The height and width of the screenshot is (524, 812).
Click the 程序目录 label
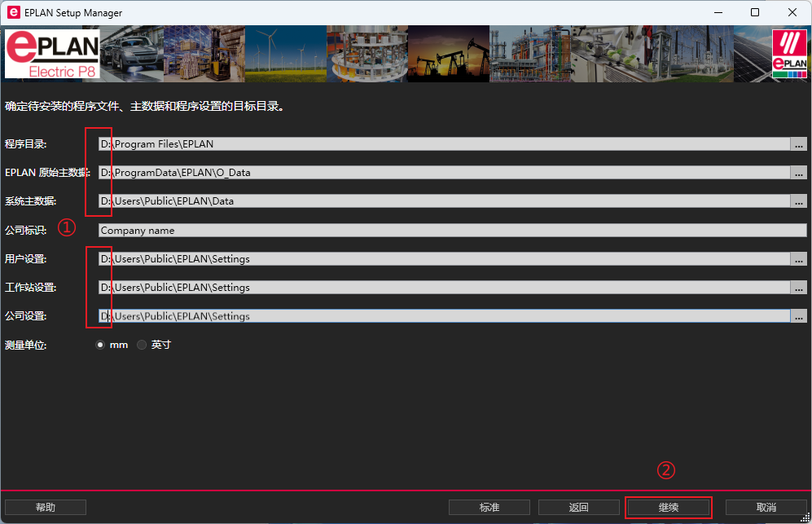(x=26, y=144)
